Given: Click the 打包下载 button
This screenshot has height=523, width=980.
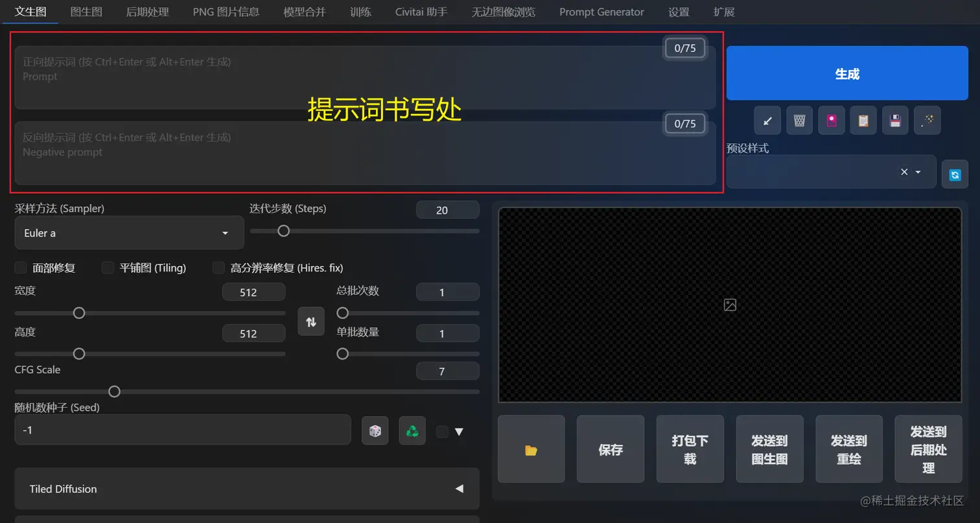Looking at the screenshot, I should (x=690, y=449).
